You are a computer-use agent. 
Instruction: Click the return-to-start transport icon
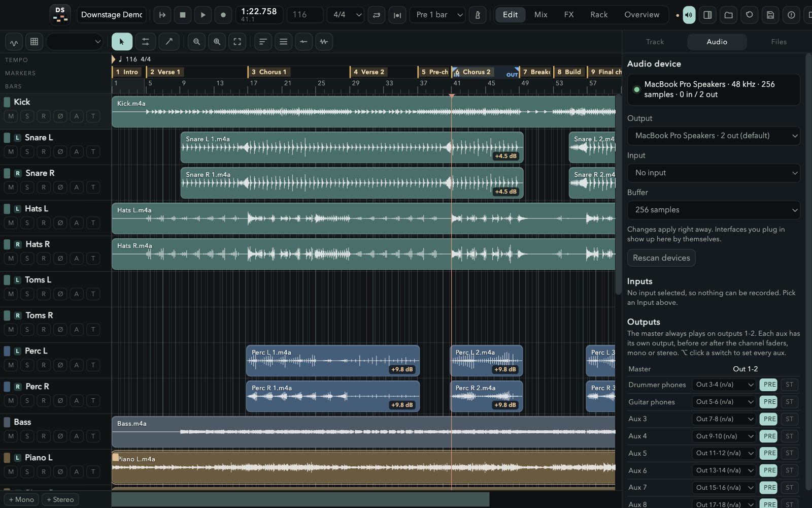[x=162, y=15]
